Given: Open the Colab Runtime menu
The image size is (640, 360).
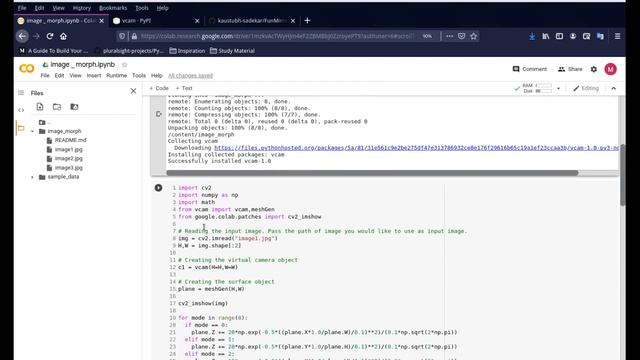Looking at the screenshot, I should [x=116, y=76].
